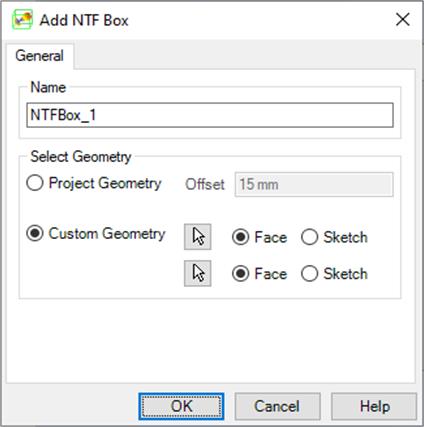Click the Add NTF Box title text
Image resolution: width=424 pixels, height=427 pixels.
84,20
